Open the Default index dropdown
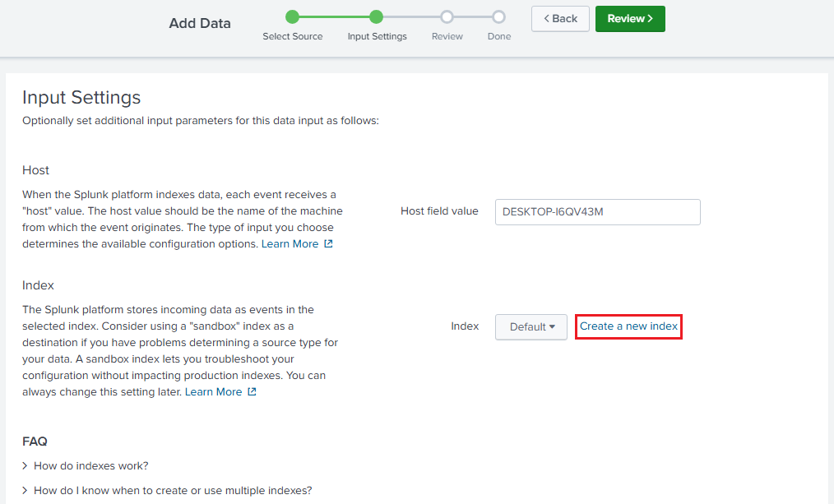Viewport: 834px width, 504px height. click(531, 326)
